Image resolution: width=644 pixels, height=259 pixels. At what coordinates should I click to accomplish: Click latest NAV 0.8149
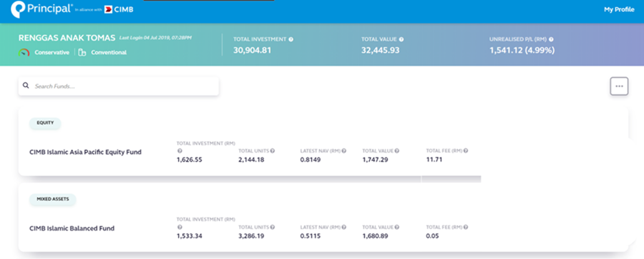(311, 160)
